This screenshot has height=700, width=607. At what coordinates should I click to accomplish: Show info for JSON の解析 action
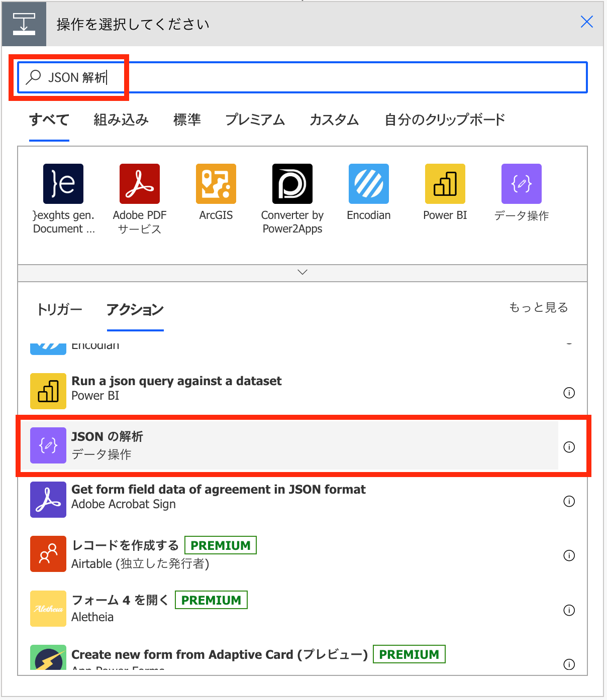[x=569, y=447]
